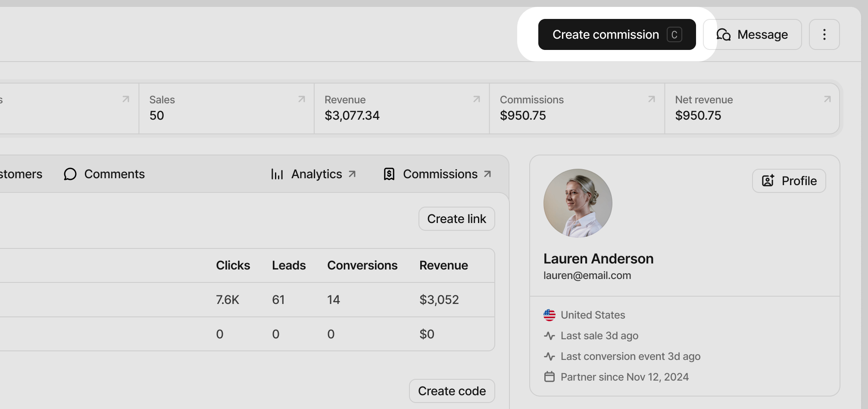Click the Commissions receipt dollar icon
This screenshot has width=868, height=409.
click(x=389, y=174)
